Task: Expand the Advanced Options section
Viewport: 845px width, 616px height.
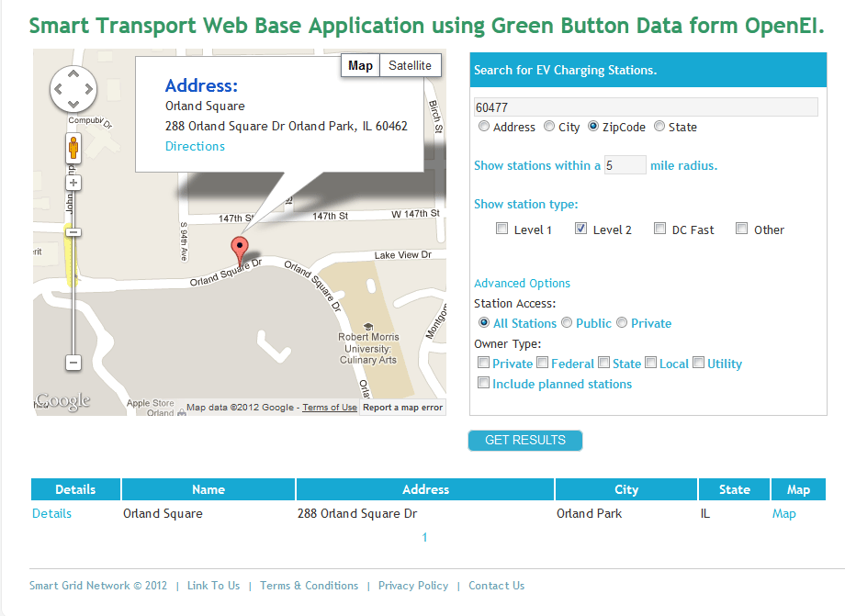Action: coord(522,284)
